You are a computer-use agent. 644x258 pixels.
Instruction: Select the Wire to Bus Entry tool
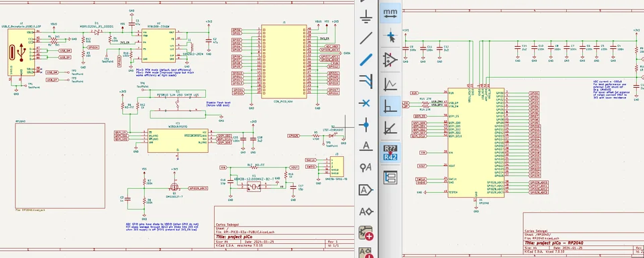point(366,81)
